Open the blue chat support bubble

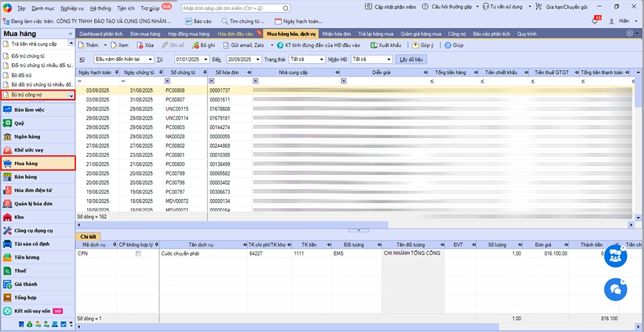click(x=615, y=289)
